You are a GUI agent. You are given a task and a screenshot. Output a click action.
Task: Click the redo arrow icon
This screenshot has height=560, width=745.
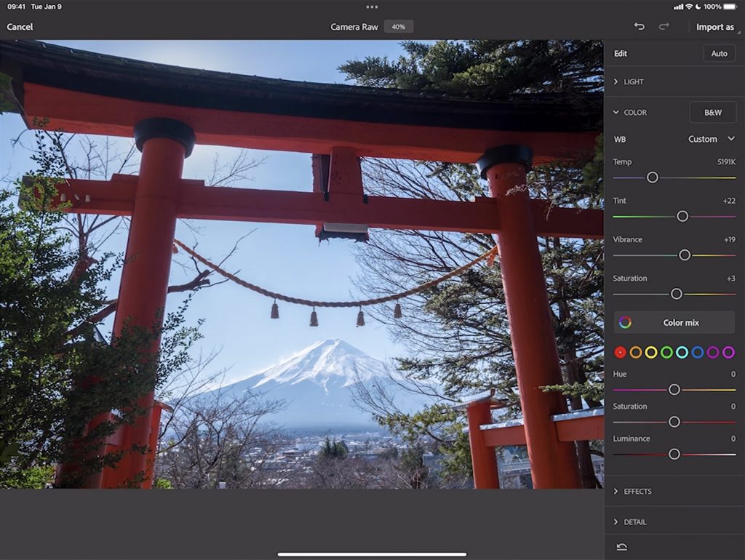[664, 27]
